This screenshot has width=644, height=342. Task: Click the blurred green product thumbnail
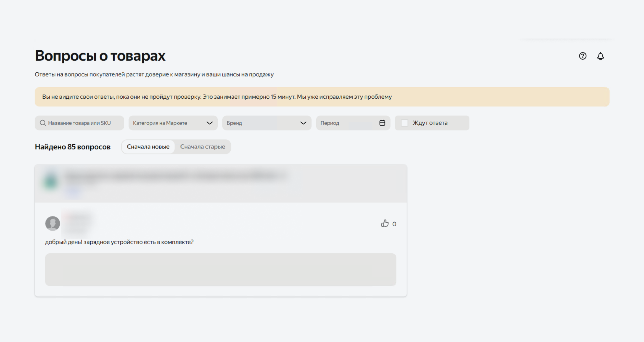click(x=51, y=181)
